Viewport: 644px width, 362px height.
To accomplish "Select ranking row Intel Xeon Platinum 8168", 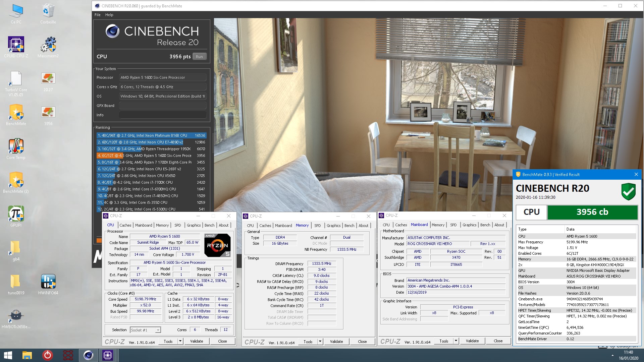I will pos(151,135).
